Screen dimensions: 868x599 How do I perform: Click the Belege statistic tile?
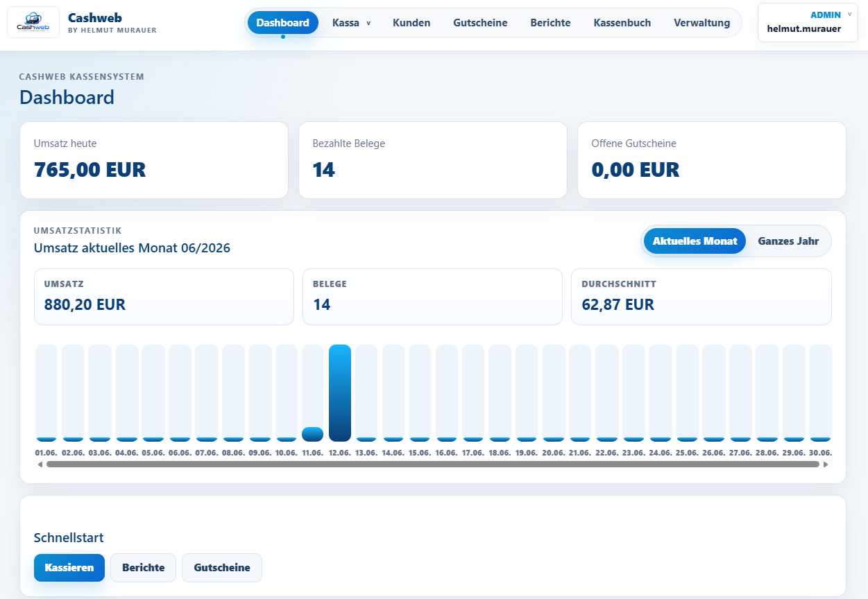pos(432,297)
